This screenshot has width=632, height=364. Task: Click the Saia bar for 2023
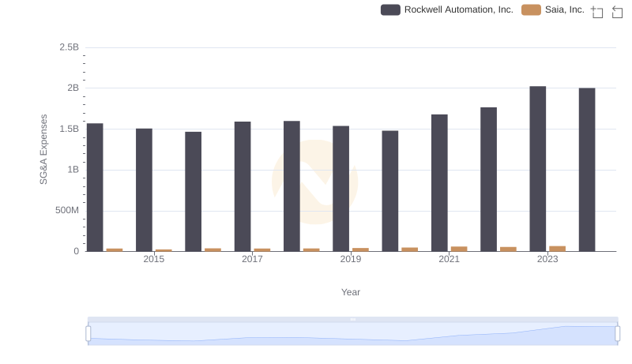click(558, 249)
